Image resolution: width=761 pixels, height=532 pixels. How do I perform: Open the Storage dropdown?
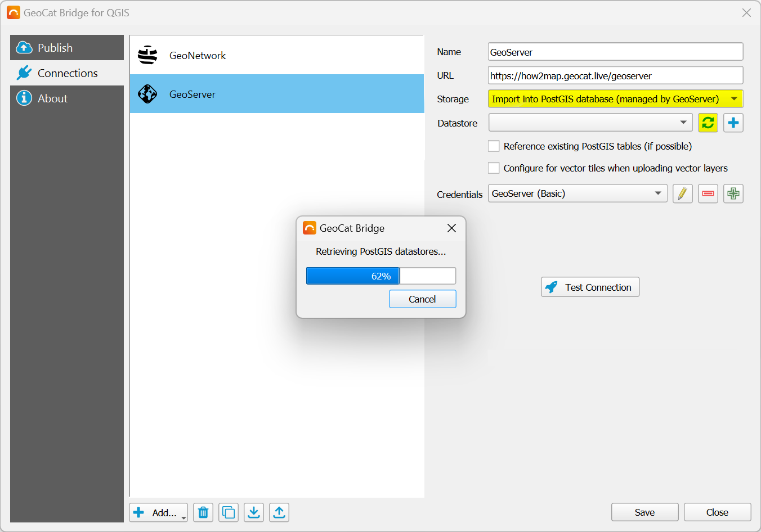point(615,99)
